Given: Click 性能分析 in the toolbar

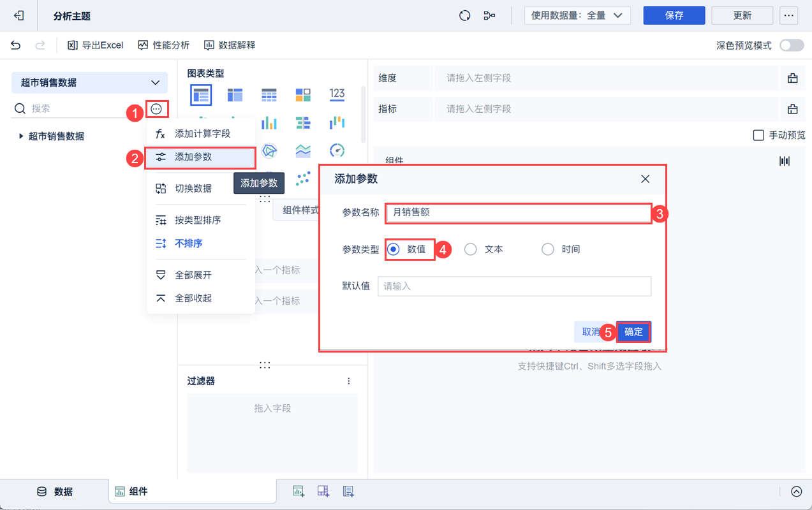Looking at the screenshot, I should [164, 45].
